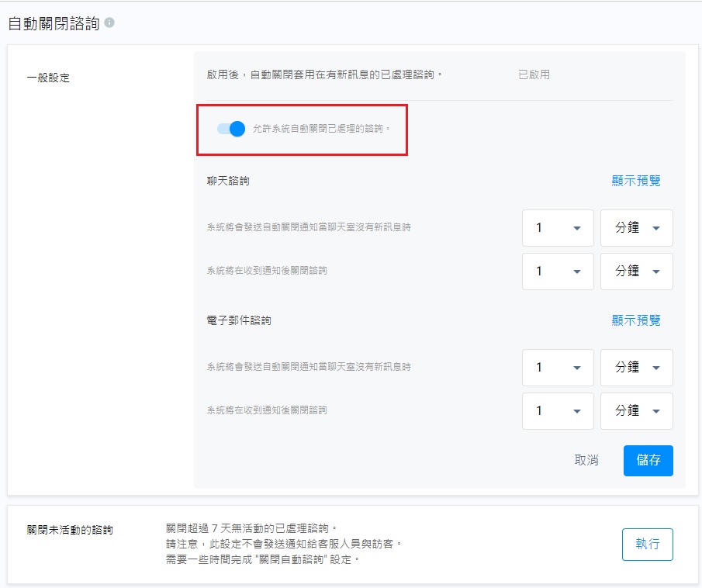
Task: Open the notification delay number dropdown under 聊天諮詢
Action: [557, 227]
